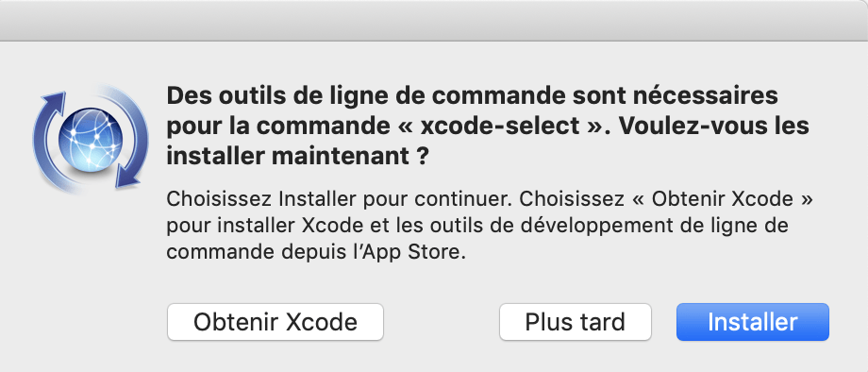Screen dimensions: 868x372
Task: Click the words "Voulez-vous les" in the heading
Action: tap(713, 127)
